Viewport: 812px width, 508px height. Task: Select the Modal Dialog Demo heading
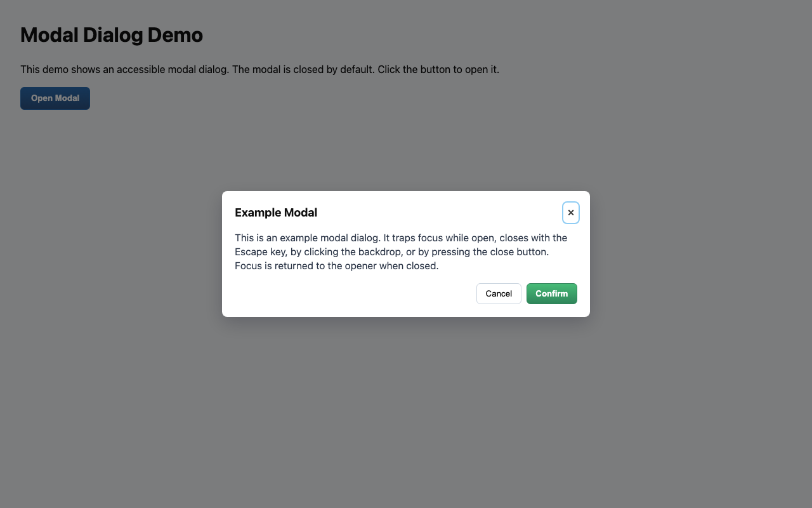click(111, 35)
